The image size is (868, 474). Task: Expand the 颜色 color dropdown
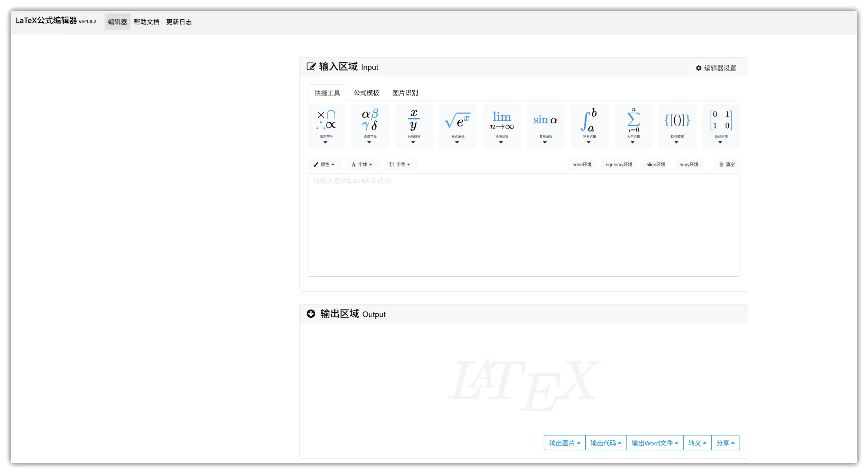[x=324, y=164]
